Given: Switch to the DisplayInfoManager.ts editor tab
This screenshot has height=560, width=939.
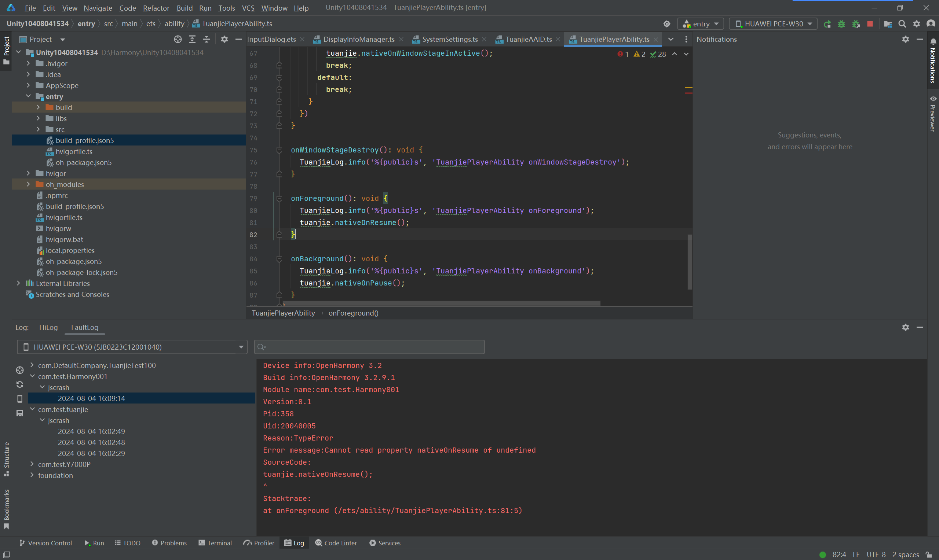Looking at the screenshot, I should [359, 39].
